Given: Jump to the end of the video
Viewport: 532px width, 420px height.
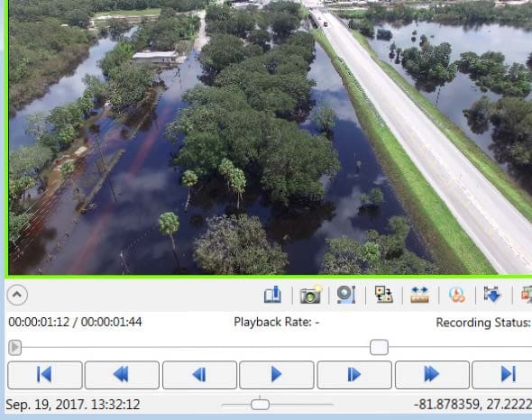Looking at the screenshot, I should point(502,375).
